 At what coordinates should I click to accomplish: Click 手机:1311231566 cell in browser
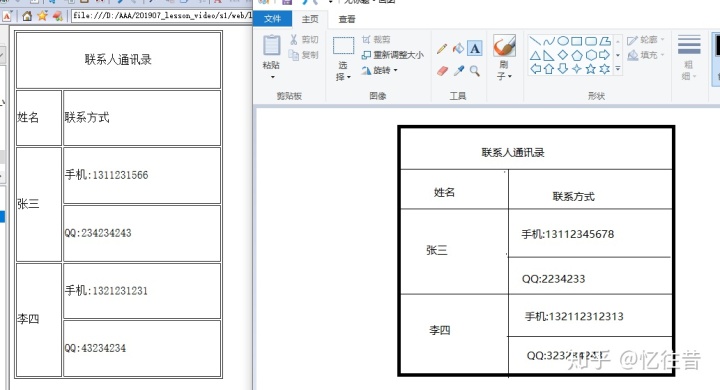click(x=142, y=175)
